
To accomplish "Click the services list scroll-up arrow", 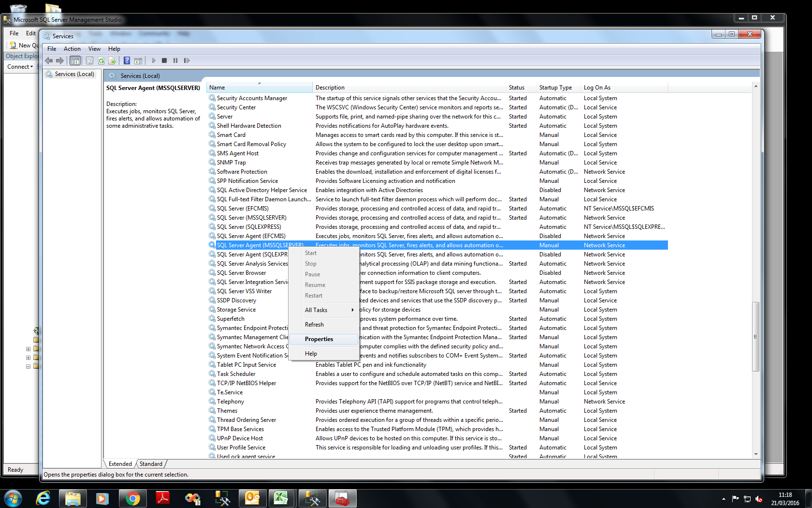I will tap(756, 86).
